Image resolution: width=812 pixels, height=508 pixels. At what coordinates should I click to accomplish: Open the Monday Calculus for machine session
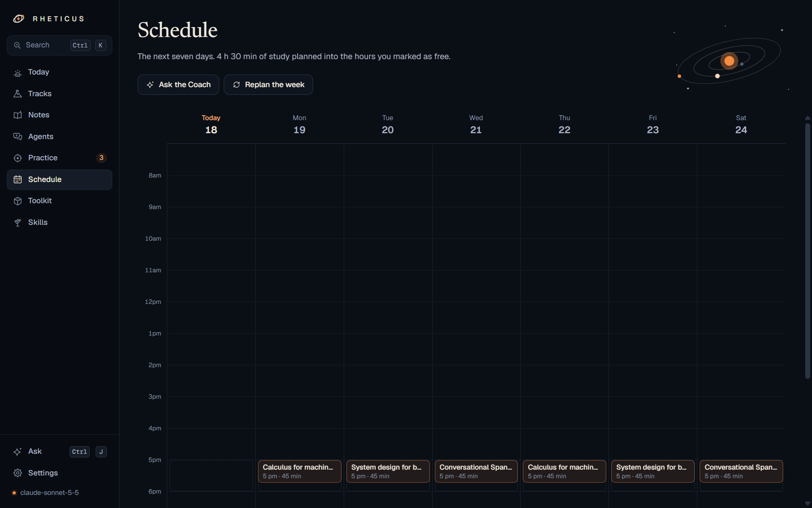[300, 471]
